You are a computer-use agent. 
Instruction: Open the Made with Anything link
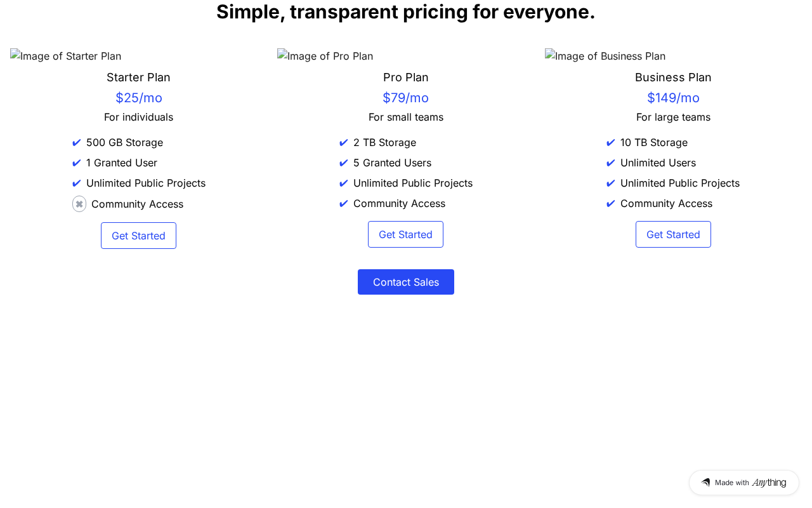(744, 483)
